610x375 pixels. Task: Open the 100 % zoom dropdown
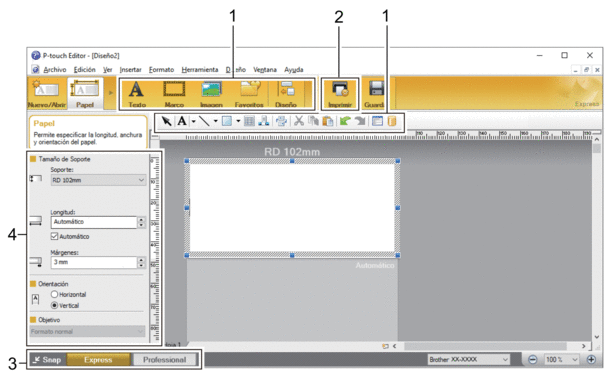[x=561, y=360]
